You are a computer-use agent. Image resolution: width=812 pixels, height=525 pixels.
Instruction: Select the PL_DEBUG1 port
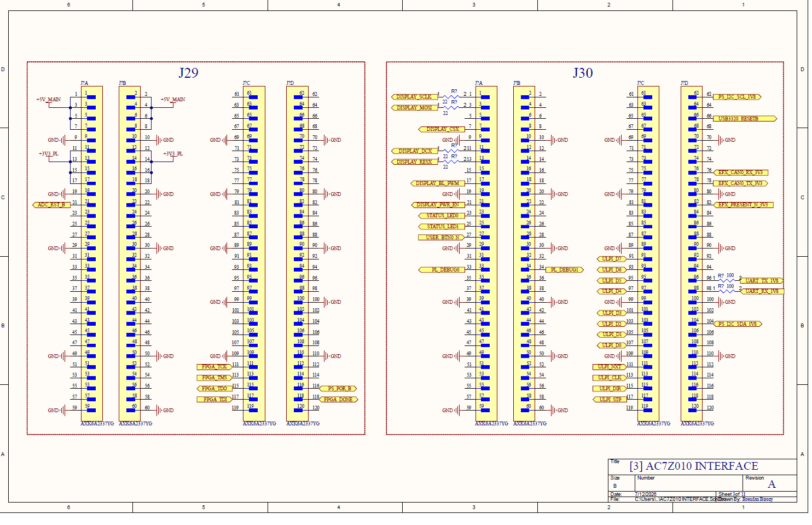(x=565, y=270)
